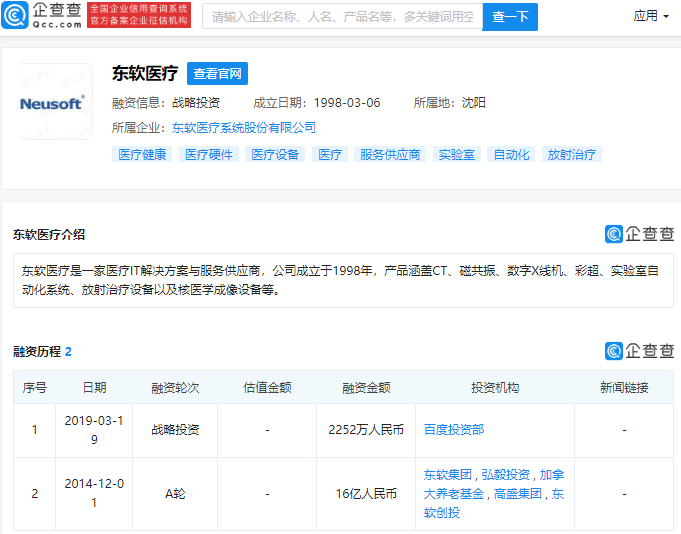Viewport: 681px width, 534px height.
Task: Open investor link 东软集团
Action: tap(447, 475)
